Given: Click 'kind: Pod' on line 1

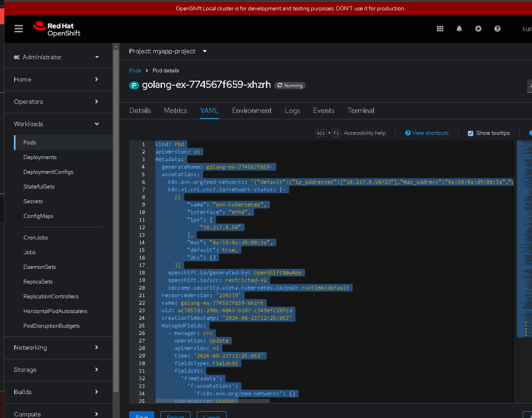Looking at the screenshot, I should click(170, 145).
